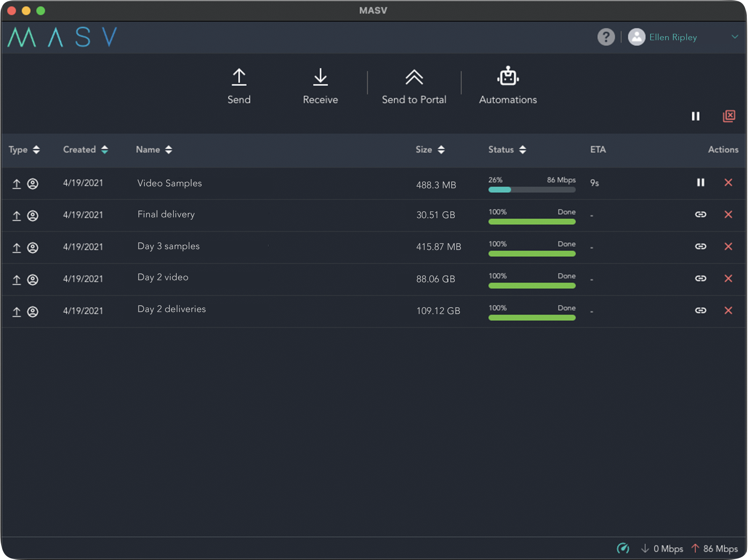Copy link for Final delivery transfer
The height and width of the screenshot is (560, 748).
(700, 215)
